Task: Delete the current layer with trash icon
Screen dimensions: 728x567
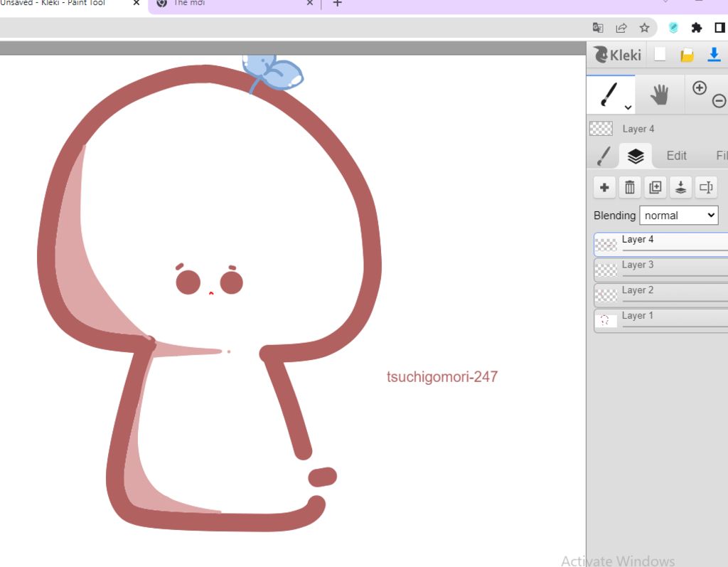Action: pos(630,187)
